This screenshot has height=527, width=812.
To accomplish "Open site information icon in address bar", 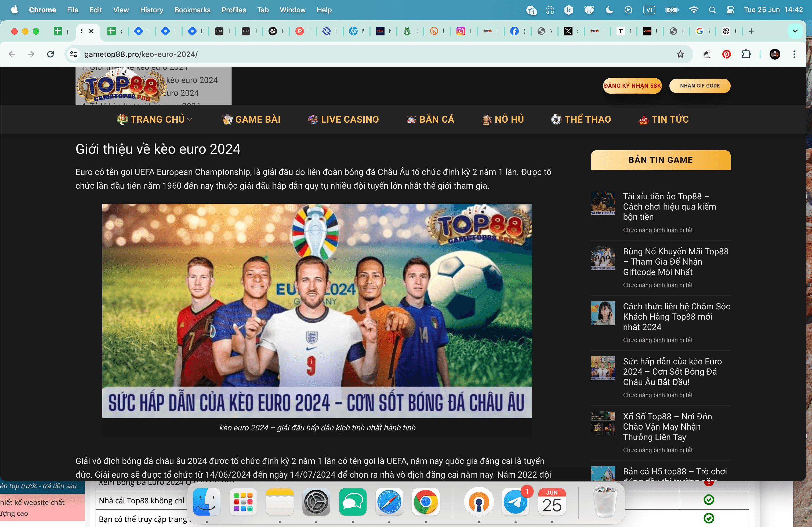I will pyautogui.click(x=74, y=54).
